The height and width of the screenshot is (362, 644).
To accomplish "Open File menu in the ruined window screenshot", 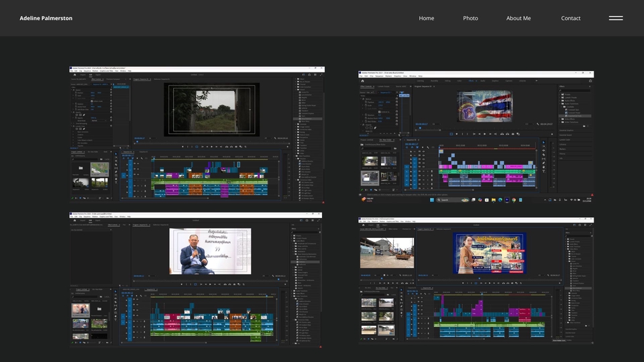I will tap(72, 70).
